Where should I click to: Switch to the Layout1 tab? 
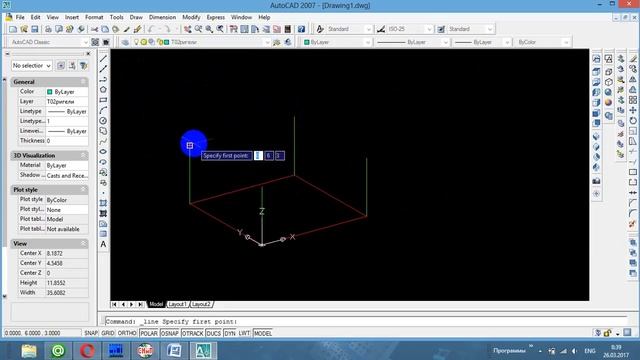pyautogui.click(x=178, y=304)
